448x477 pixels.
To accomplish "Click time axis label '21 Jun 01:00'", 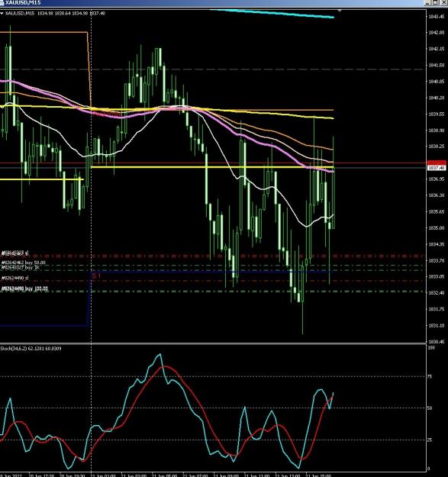I will [103, 475].
